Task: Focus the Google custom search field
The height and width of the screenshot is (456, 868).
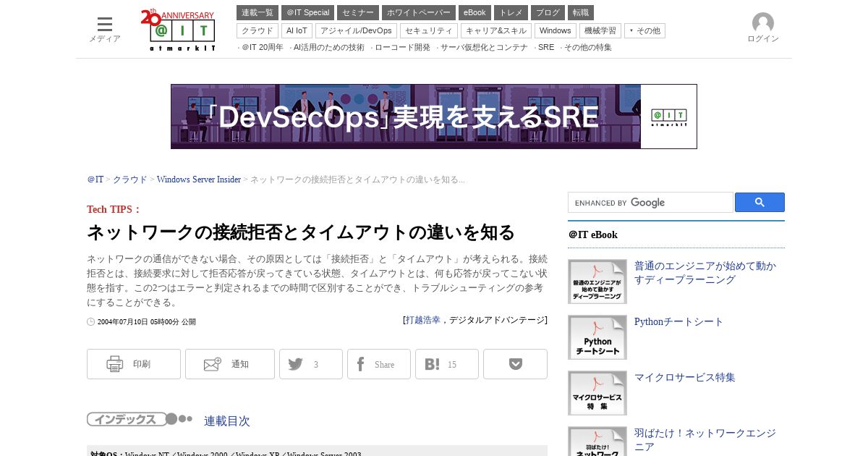Action: pyautogui.click(x=650, y=203)
